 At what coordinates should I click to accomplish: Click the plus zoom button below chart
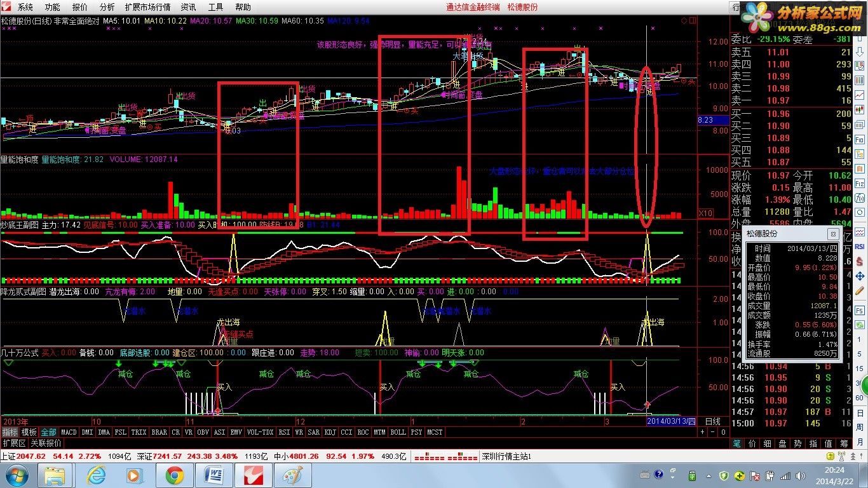tap(703, 432)
